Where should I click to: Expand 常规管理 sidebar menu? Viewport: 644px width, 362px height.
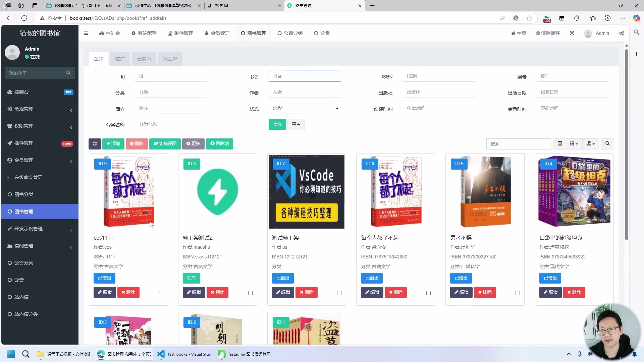coord(40,109)
